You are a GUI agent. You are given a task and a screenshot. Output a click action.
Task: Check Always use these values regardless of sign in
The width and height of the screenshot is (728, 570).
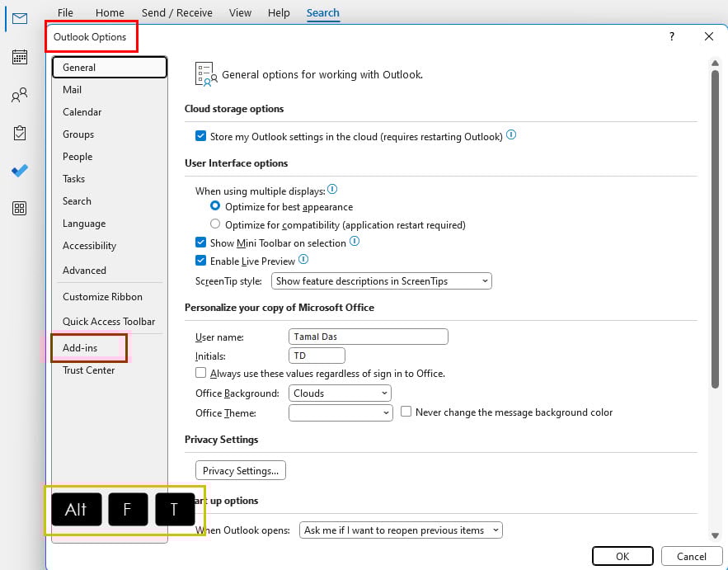click(x=200, y=373)
